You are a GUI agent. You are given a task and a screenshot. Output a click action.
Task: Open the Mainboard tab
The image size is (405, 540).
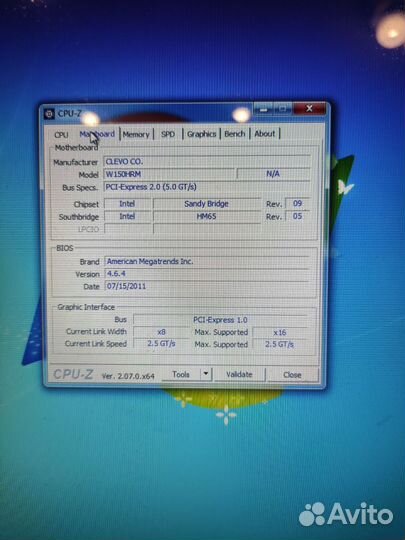click(97, 134)
